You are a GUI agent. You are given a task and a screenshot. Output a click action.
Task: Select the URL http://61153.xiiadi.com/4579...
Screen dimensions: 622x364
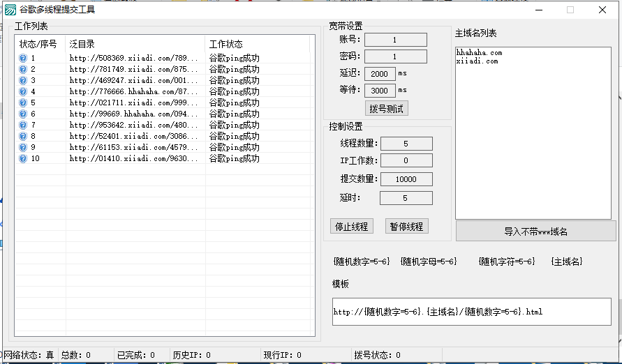[133, 147]
